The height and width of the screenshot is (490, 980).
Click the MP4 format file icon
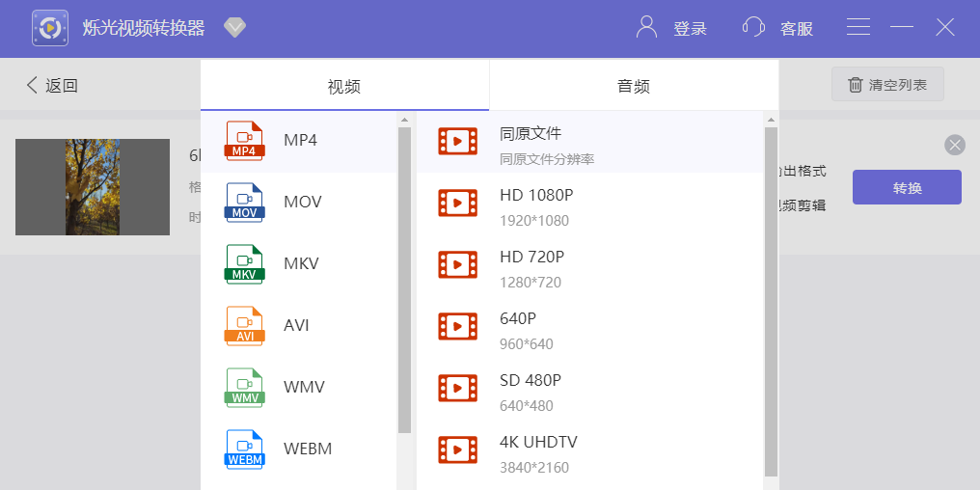click(244, 141)
